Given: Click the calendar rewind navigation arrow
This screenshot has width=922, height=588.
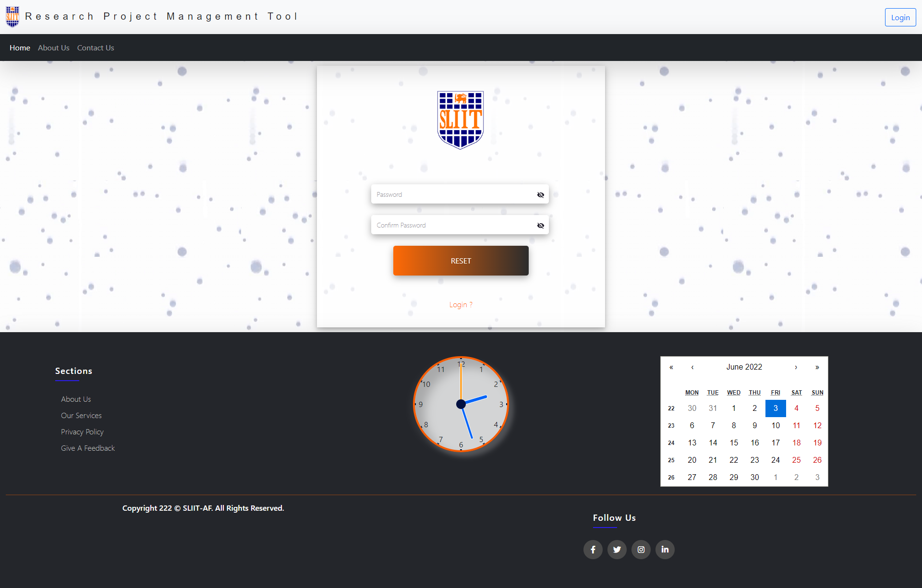Looking at the screenshot, I should pyautogui.click(x=671, y=367).
